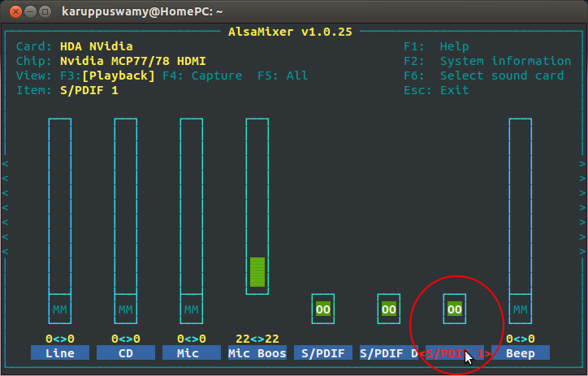
Task: Select the highlighted S/PDIF 1 channel label
Action: [x=455, y=352]
